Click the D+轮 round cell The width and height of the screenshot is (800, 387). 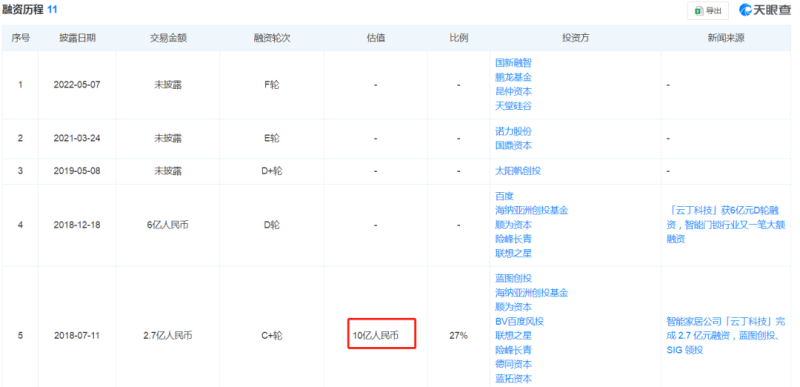(272, 171)
